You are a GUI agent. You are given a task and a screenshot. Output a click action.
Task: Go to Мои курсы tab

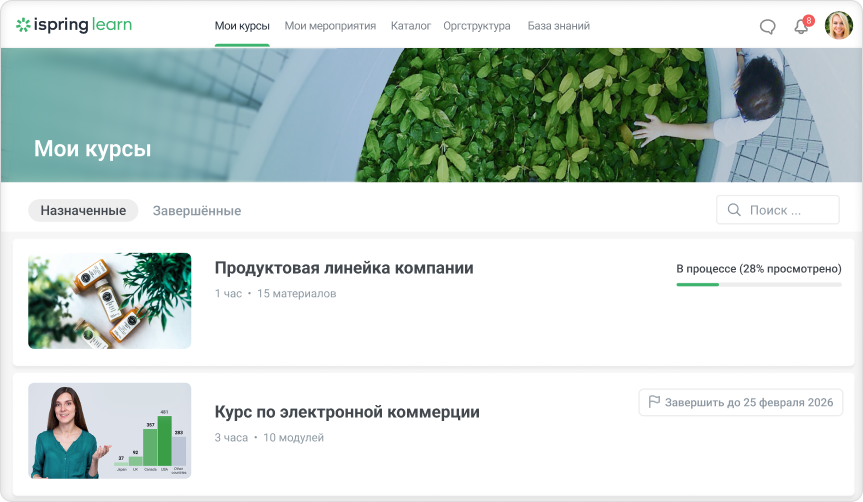coord(242,26)
